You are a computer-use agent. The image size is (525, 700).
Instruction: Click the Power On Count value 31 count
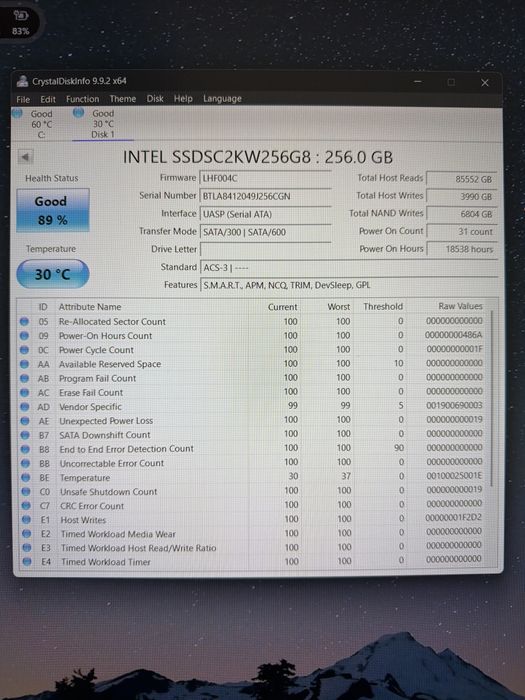pyautogui.click(x=461, y=231)
